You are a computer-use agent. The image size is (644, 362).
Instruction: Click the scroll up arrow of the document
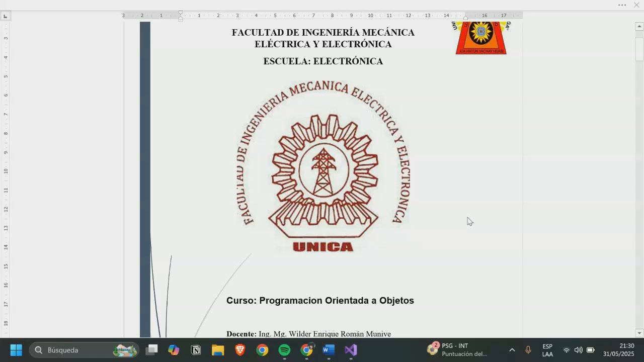[x=639, y=27]
